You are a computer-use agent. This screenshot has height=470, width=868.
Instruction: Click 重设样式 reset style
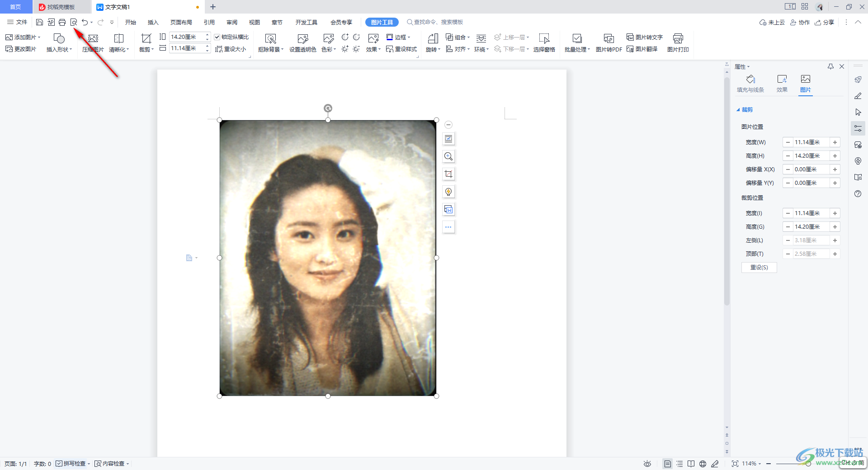click(401, 49)
